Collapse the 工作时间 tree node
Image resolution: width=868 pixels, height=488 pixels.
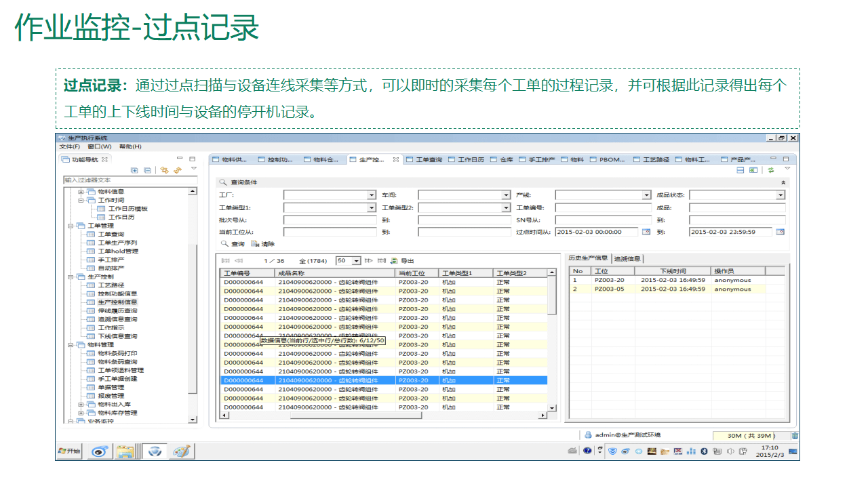81,200
